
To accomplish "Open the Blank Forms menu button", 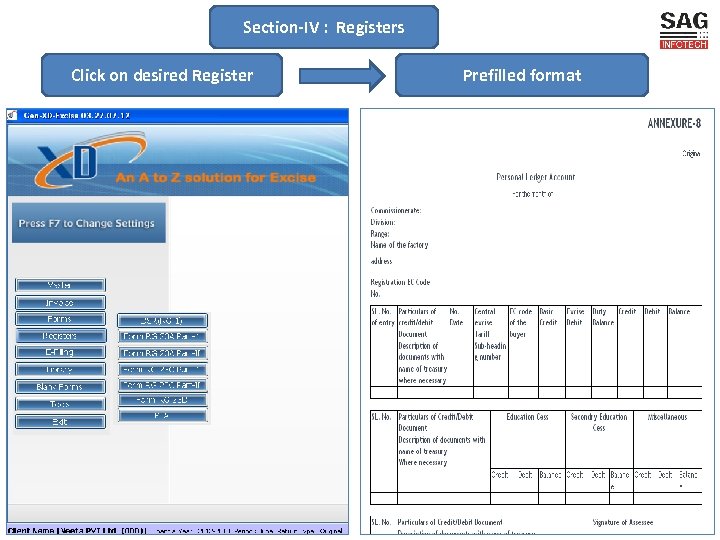I will pos(60,387).
